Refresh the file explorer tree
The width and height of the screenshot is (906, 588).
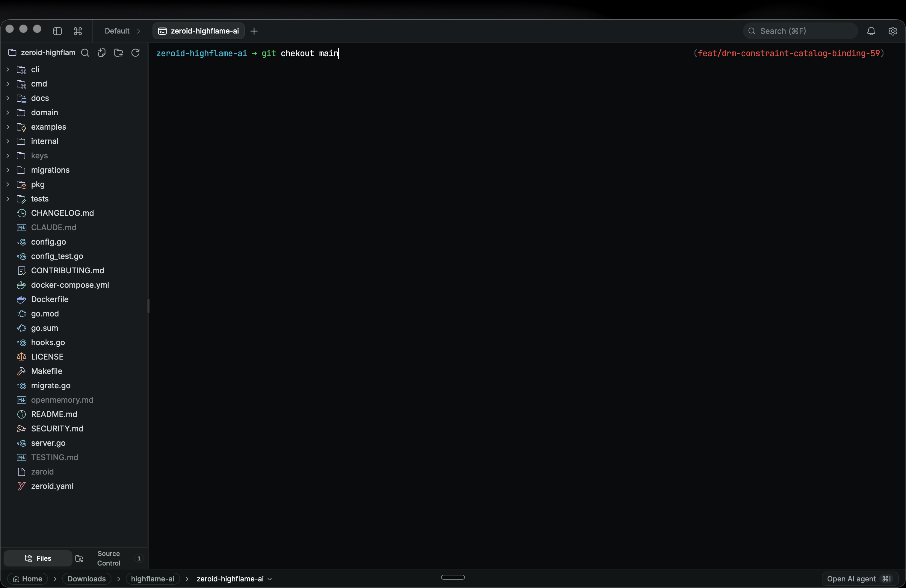(135, 52)
